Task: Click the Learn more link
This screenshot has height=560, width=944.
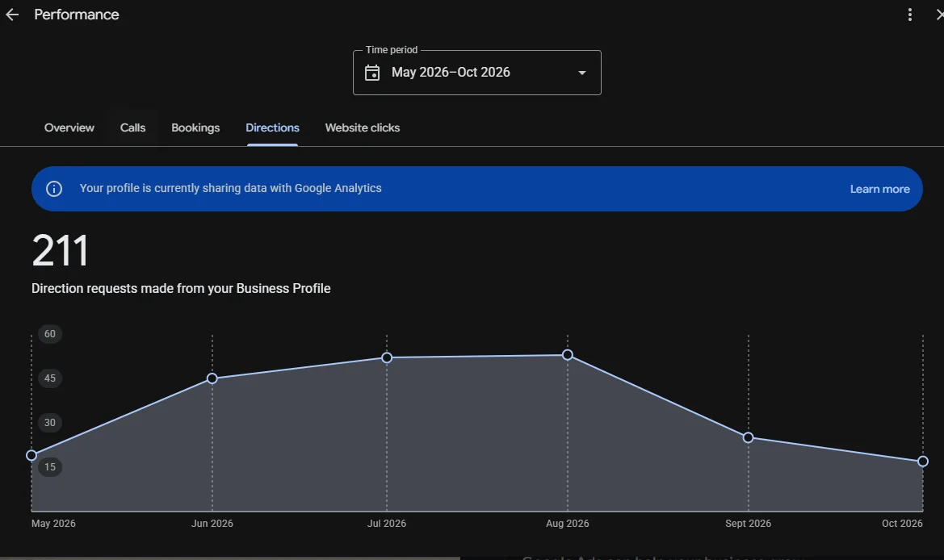Action: click(879, 189)
